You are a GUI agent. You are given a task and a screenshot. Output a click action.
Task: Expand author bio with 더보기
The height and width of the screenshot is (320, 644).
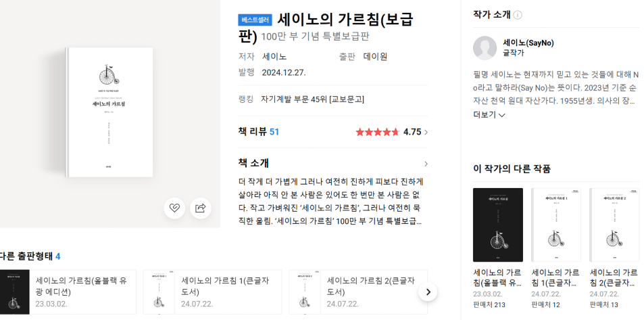(489, 115)
